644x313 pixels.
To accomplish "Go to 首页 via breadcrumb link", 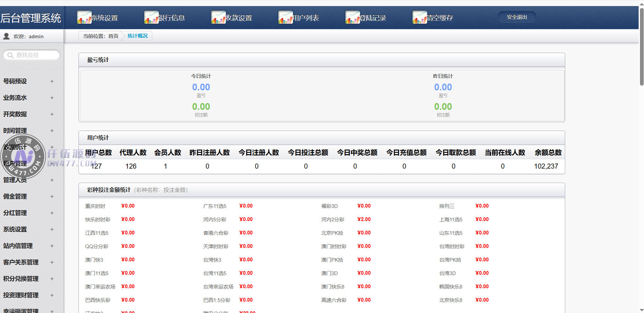I will [113, 36].
